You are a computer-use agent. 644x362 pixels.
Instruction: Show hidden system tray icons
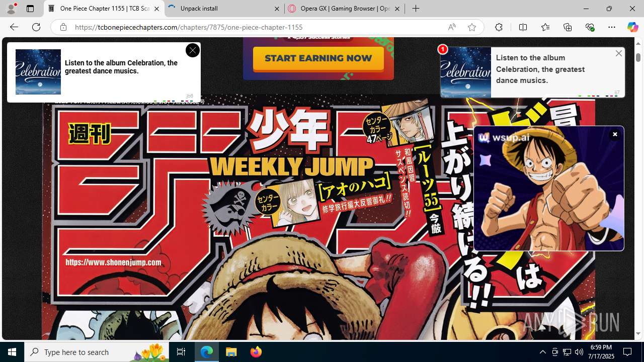(542, 352)
